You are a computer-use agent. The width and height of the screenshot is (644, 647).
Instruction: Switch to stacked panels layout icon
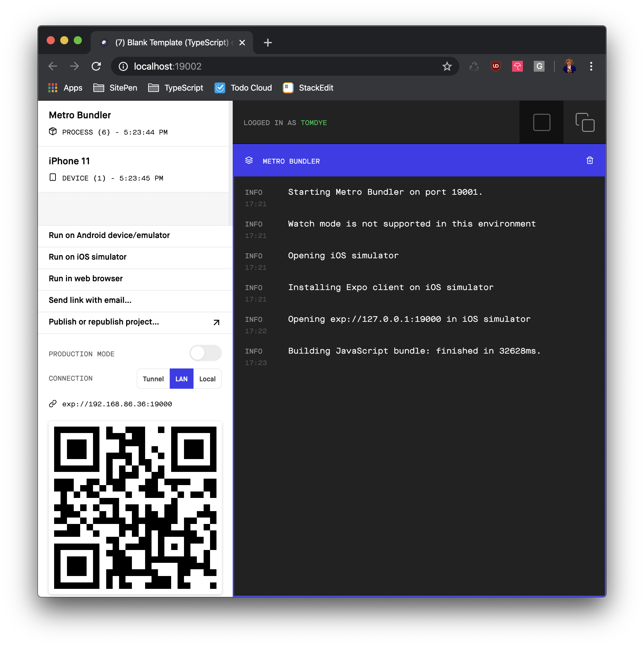pos(585,122)
